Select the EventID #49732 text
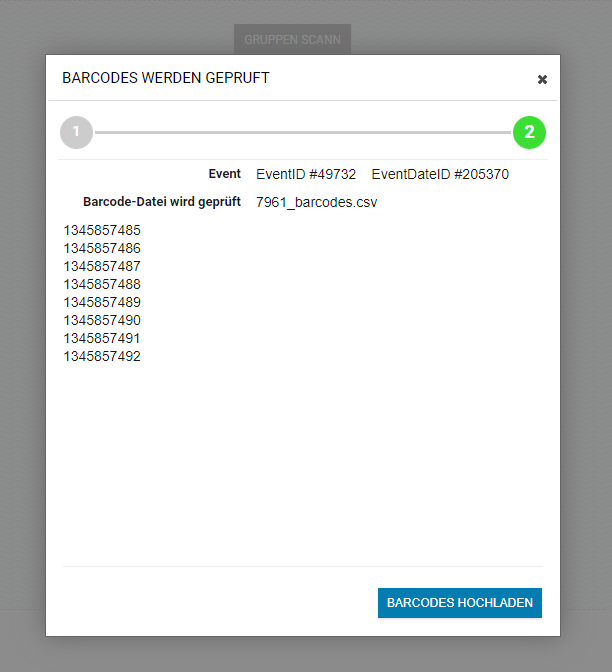Viewport: 612px width, 672px height. click(305, 174)
